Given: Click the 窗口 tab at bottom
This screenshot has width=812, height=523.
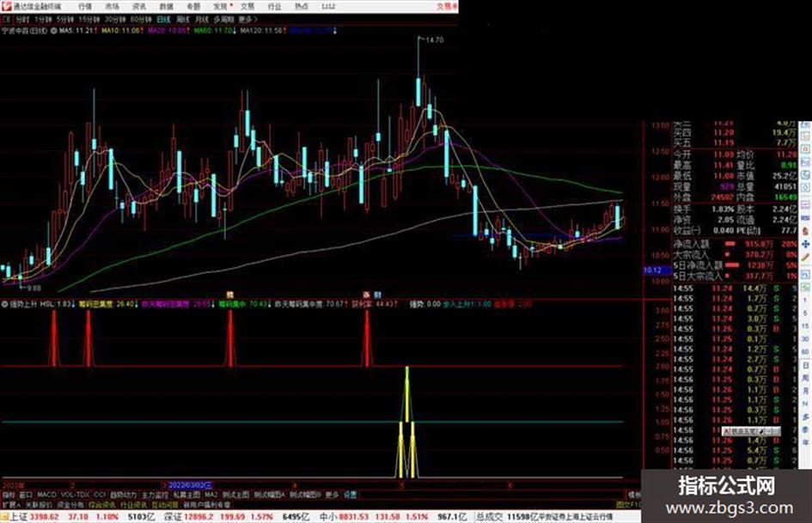Looking at the screenshot, I should tap(26, 495).
